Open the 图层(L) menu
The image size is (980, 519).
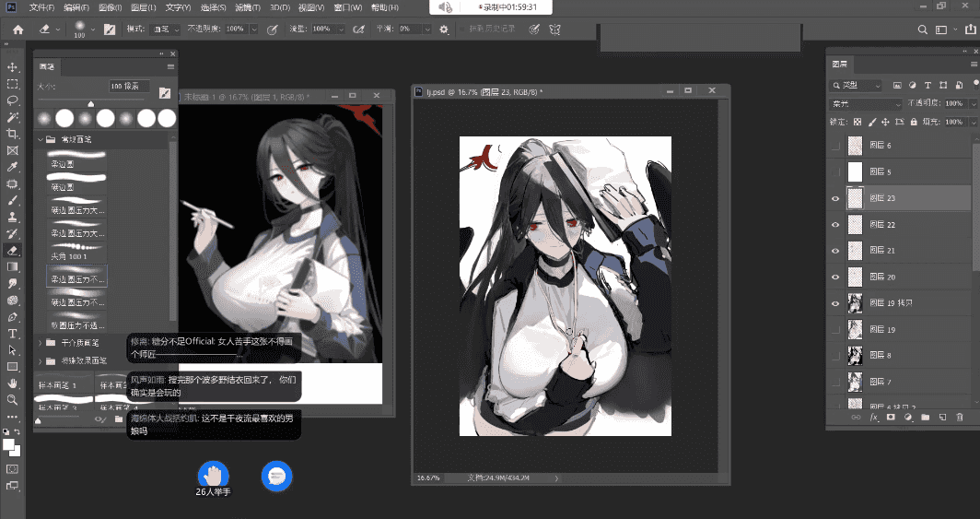point(143,7)
